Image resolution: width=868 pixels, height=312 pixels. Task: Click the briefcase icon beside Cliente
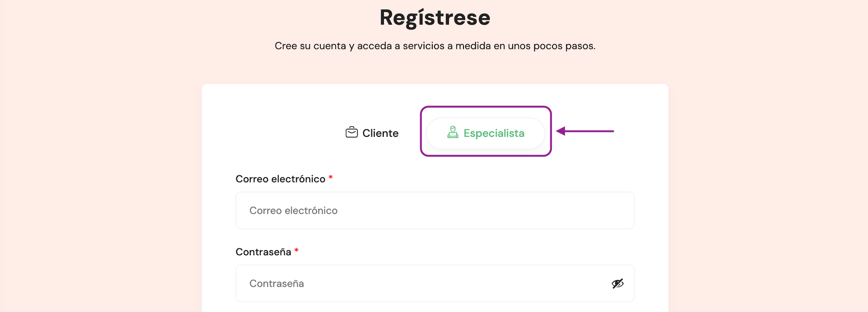(352, 132)
